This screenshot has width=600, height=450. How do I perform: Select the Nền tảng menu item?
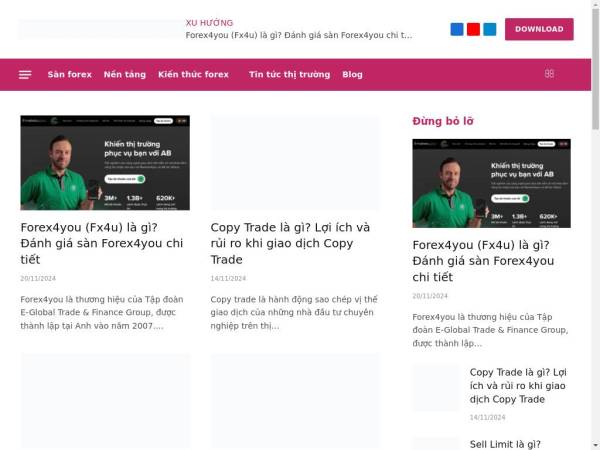[x=124, y=74]
